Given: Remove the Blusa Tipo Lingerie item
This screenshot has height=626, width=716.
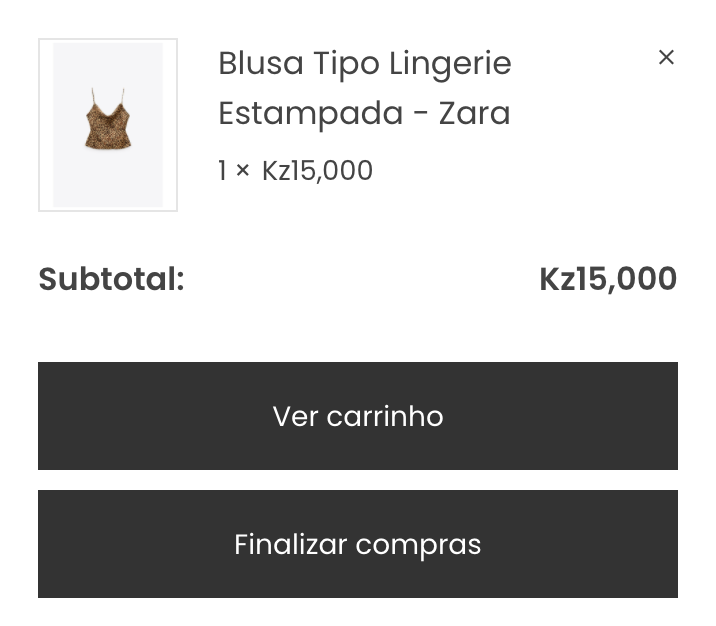Looking at the screenshot, I should pyautogui.click(x=666, y=58).
